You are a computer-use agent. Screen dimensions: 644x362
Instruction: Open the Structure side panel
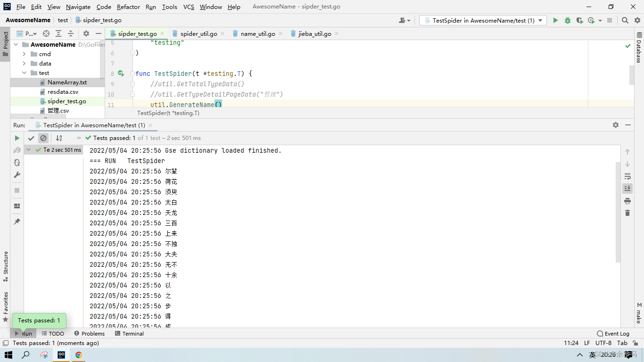(x=6, y=267)
